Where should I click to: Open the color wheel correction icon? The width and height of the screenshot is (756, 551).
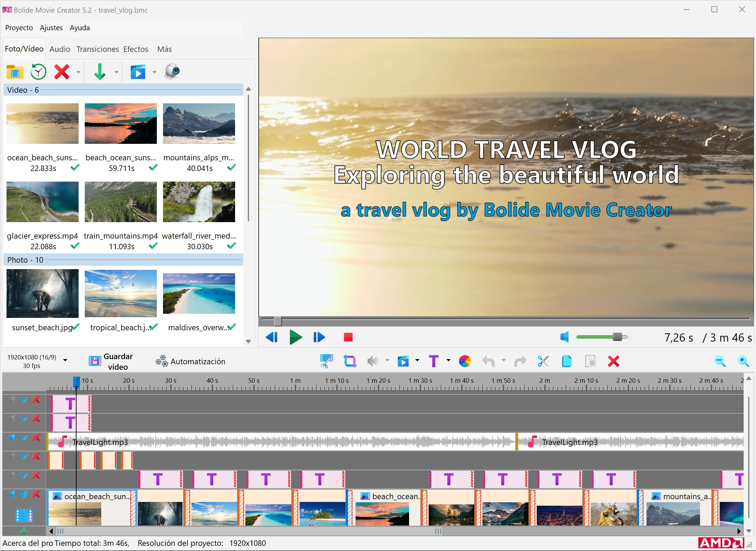(x=465, y=361)
